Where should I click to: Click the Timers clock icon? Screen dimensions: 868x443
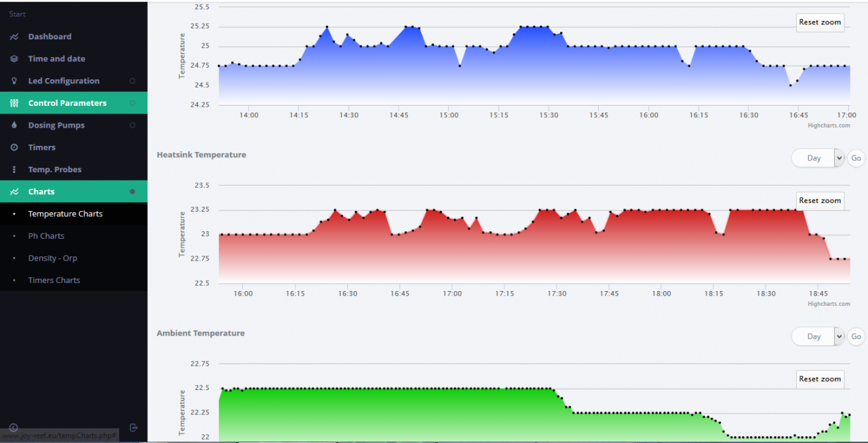14,147
